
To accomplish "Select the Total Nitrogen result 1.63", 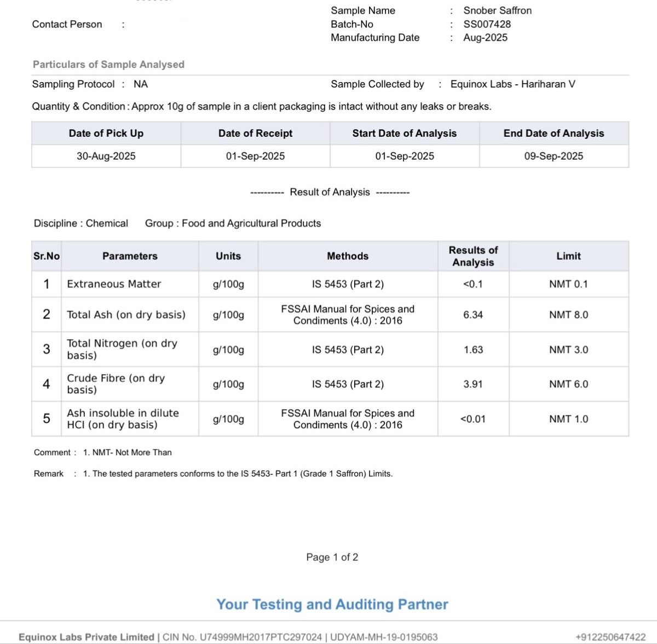I will [x=473, y=350].
